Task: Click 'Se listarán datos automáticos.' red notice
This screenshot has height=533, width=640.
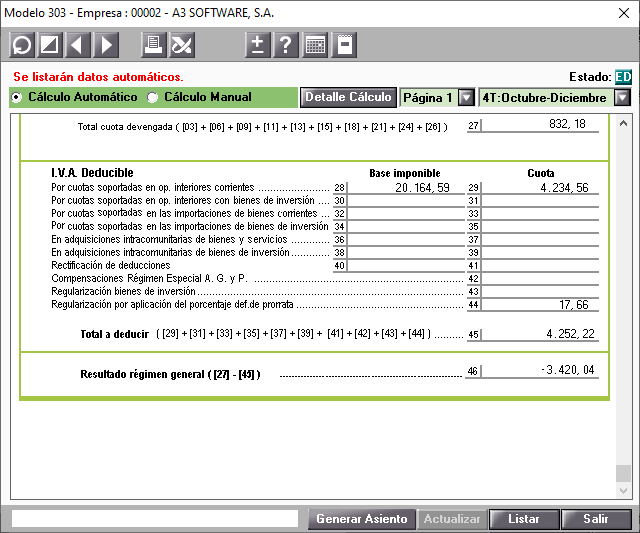Action: pyautogui.click(x=98, y=77)
